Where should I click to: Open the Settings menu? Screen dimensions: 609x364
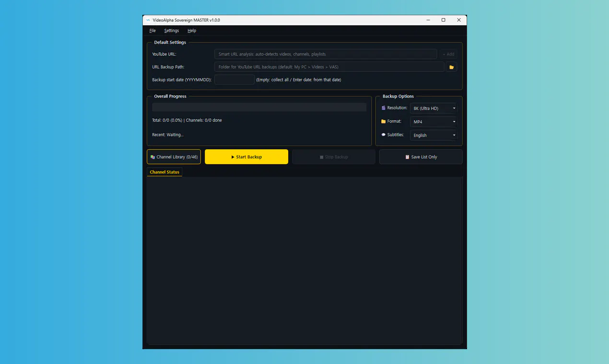pyautogui.click(x=172, y=31)
